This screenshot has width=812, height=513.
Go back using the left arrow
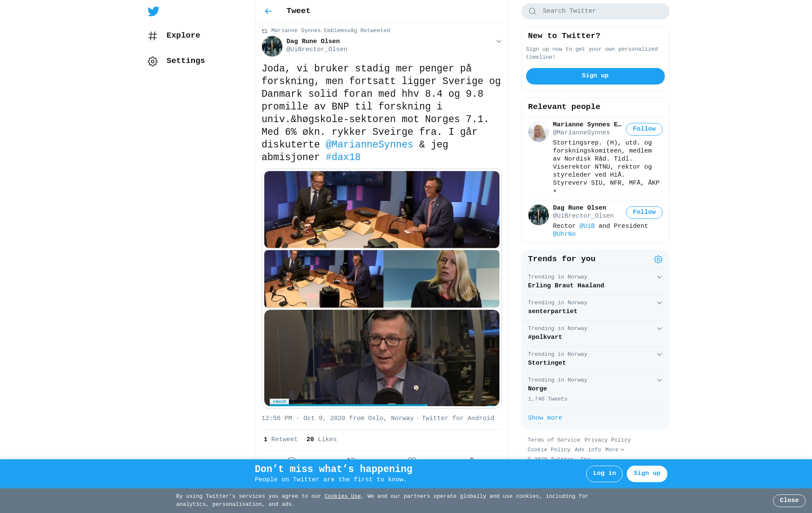[268, 11]
